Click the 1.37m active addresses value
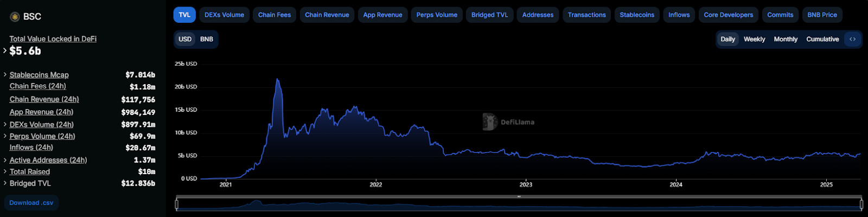The height and width of the screenshot is (217, 868). click(144, 160)
